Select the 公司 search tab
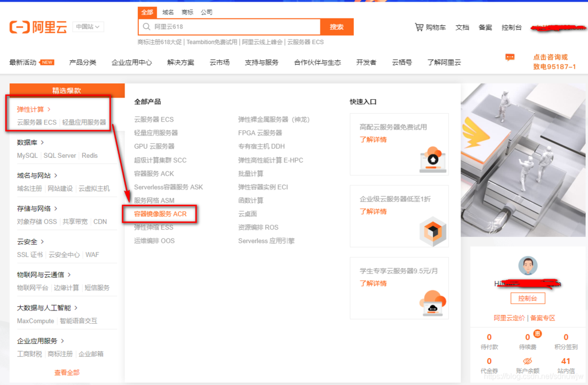 pos(207,13)
